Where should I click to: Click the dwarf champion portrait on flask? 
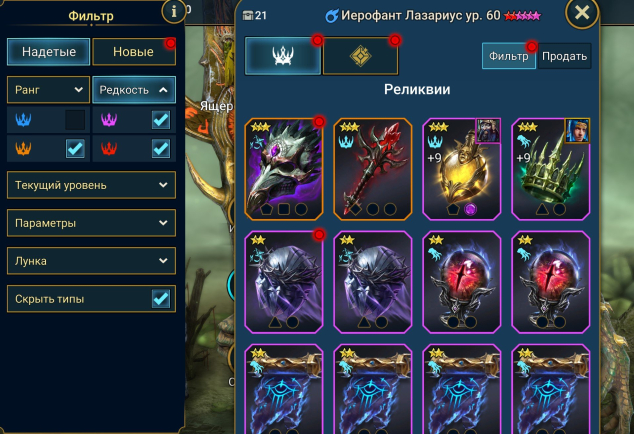488,131
